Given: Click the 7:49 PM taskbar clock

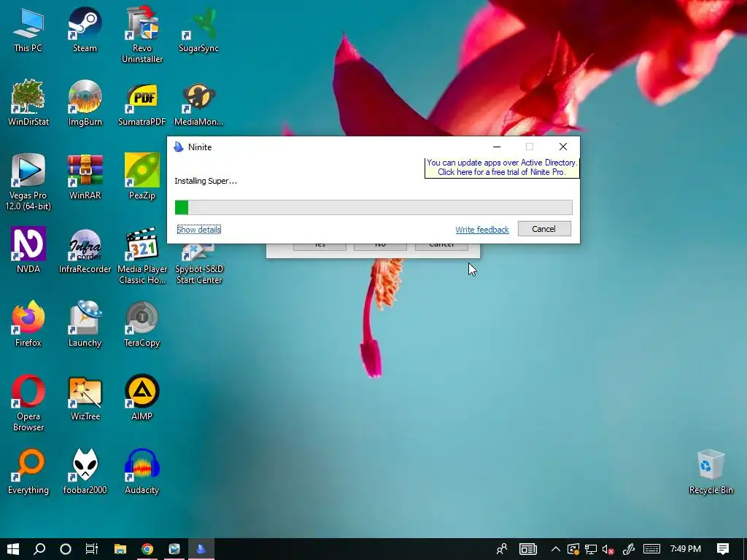Looking at the screenshot, I should click(x=686, y=549).
